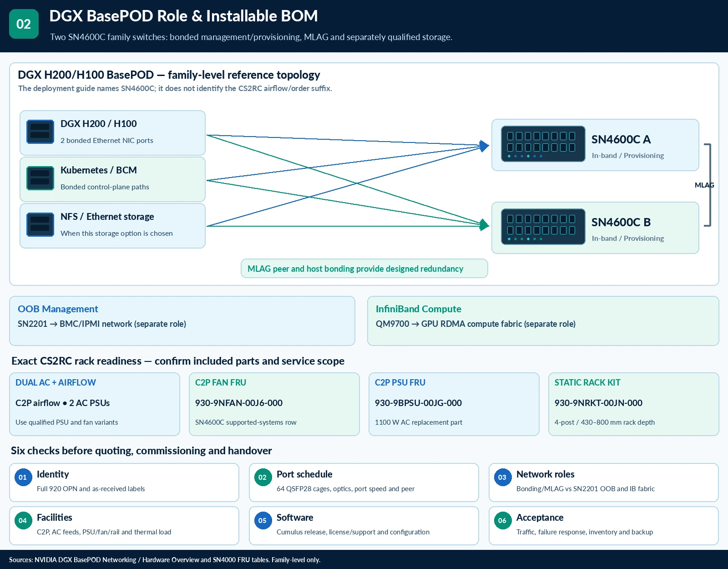This screenshot has width=728, height=569.
Task: Click '4-post / 430–800 mm rack depth' text
Action: pos(605,422)
